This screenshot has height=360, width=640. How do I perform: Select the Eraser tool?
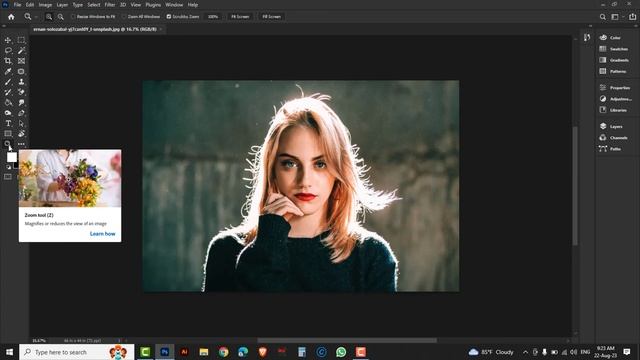pos(21,92)
